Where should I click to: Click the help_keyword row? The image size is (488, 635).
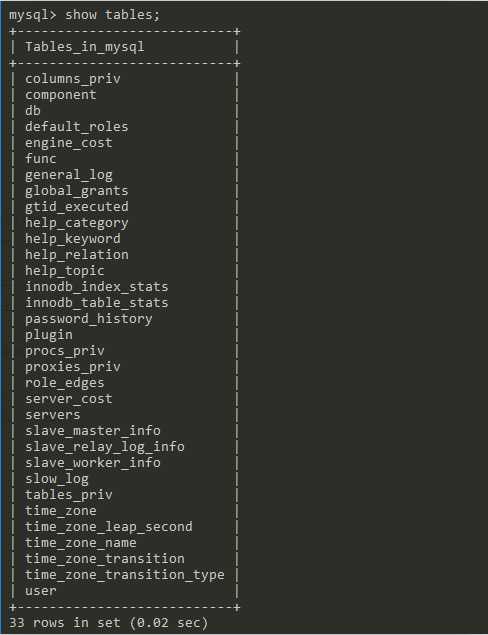click(73, 239)
